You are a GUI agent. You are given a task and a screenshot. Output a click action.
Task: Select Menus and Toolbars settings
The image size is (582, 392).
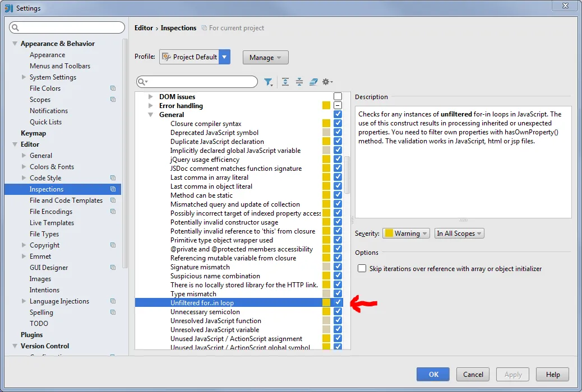pyautogui.click(x=60, y=66)
